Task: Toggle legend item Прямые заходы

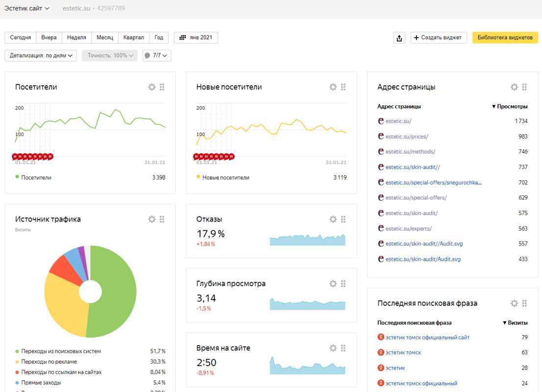Action: pos(38,382)
